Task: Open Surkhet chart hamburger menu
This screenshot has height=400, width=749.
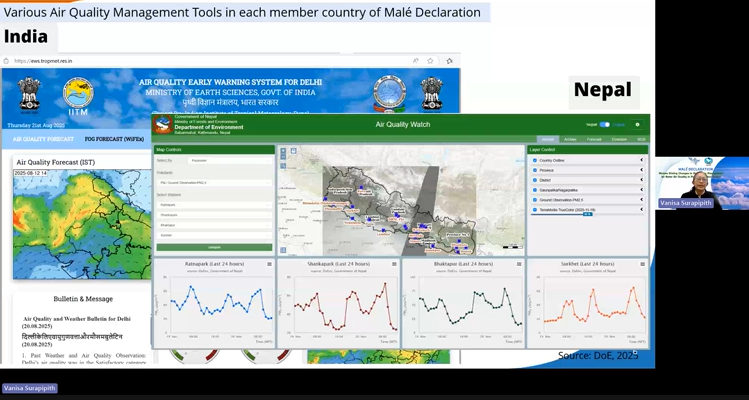Action: point(643,264)
